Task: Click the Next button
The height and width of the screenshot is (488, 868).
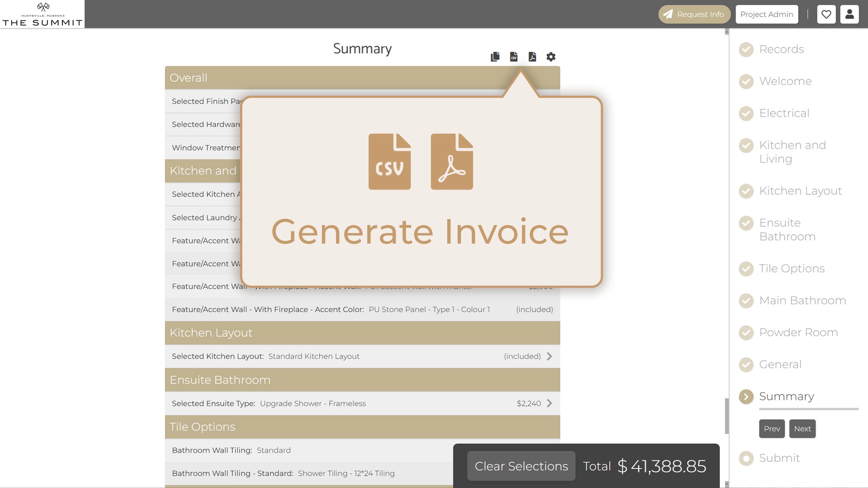Action: (x=802, y=429)
